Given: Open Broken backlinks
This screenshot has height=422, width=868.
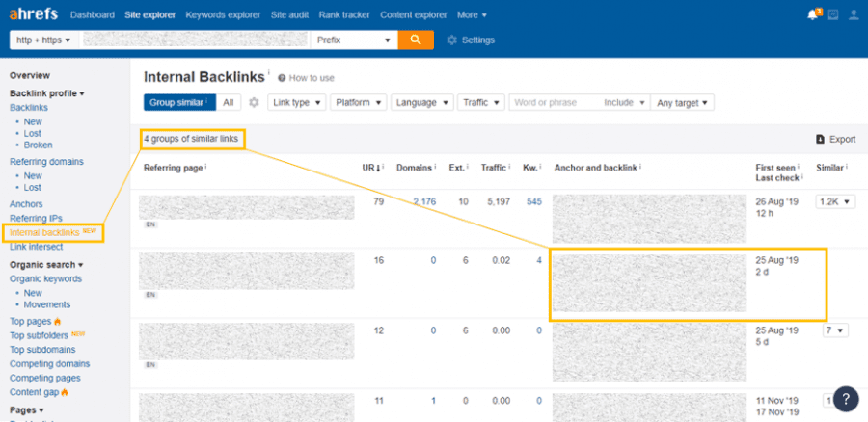Looking at the screenshot, I should coord(39,145).
